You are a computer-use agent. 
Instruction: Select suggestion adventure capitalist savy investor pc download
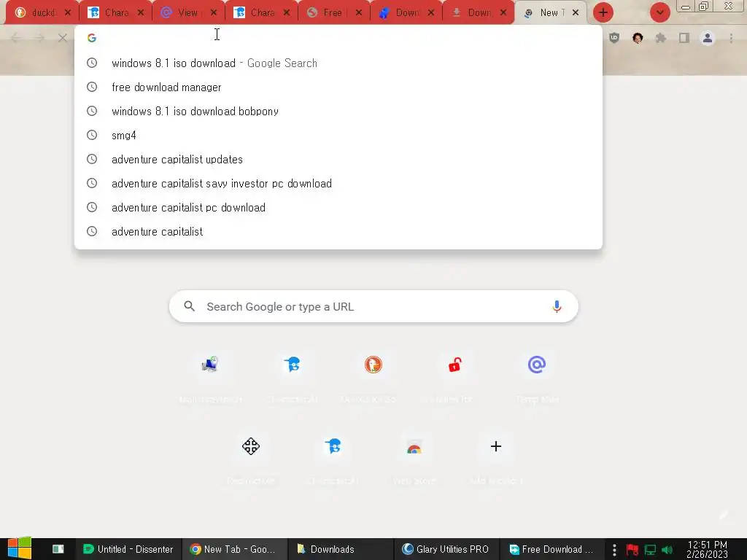click(x=338, y=183)
